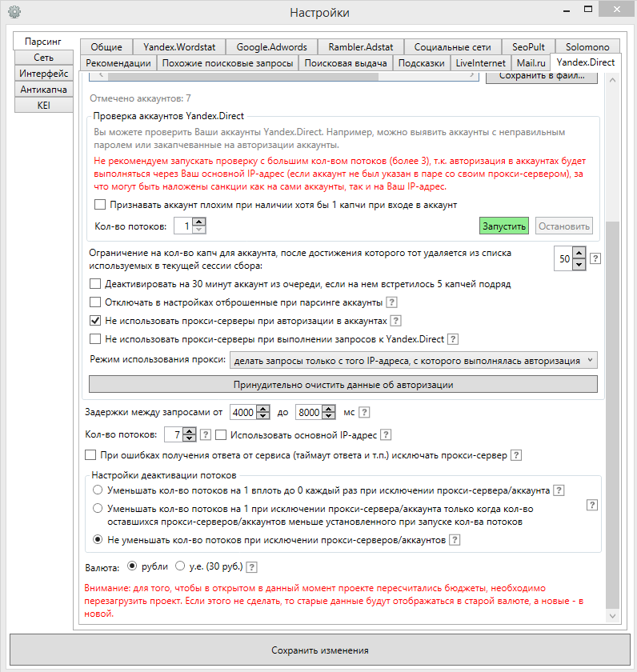This screenshot has width=637, height=672.
Task: Select Не уменьшать кол-во потоков radio
Action: coord(98,539)
